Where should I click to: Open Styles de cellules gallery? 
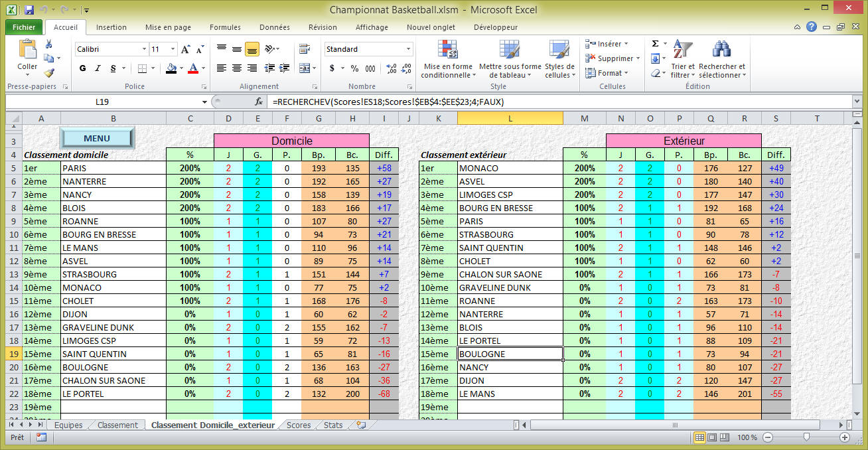(559, 59)
